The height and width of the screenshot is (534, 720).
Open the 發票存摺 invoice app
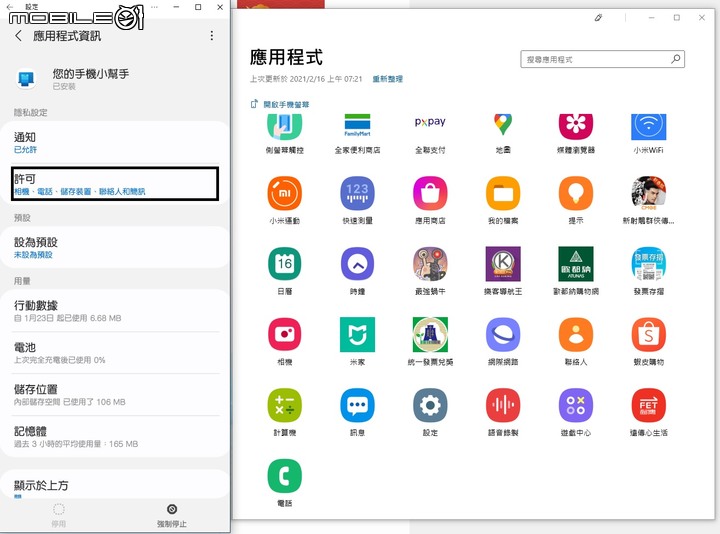pyautogui.click(x=648, y=264)
